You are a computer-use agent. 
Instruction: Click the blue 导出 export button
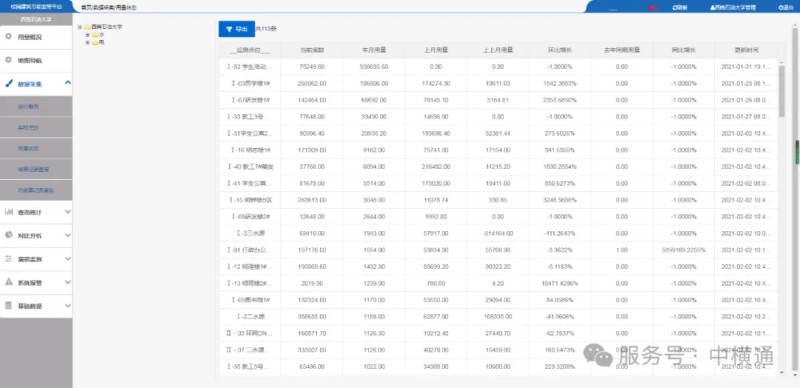point(236,29)
